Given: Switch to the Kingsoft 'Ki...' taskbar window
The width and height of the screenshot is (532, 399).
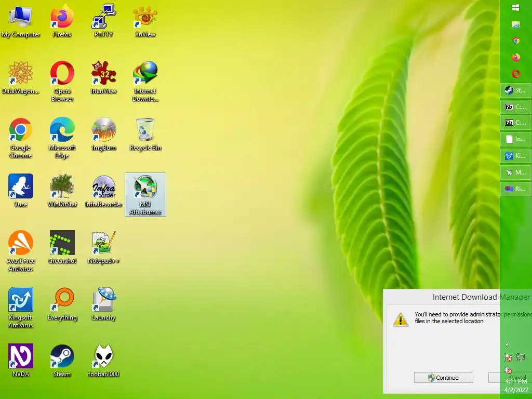Looking at the screenshot, I should [516, 156].
